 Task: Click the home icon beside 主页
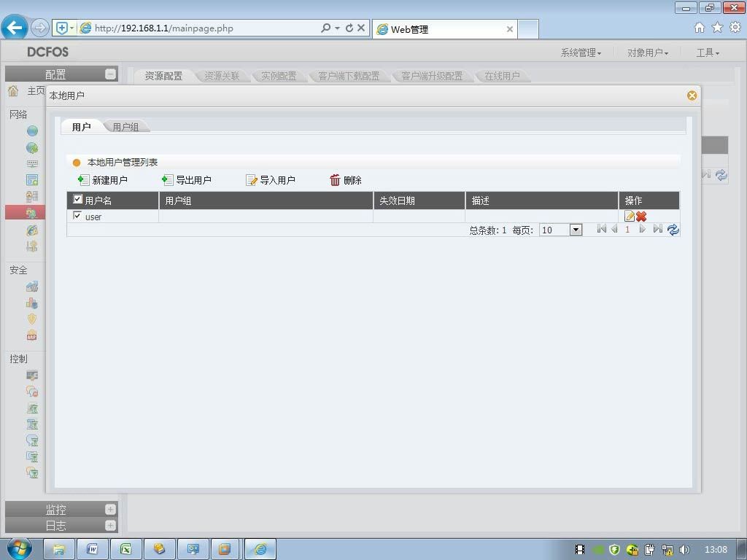point(13,90)
